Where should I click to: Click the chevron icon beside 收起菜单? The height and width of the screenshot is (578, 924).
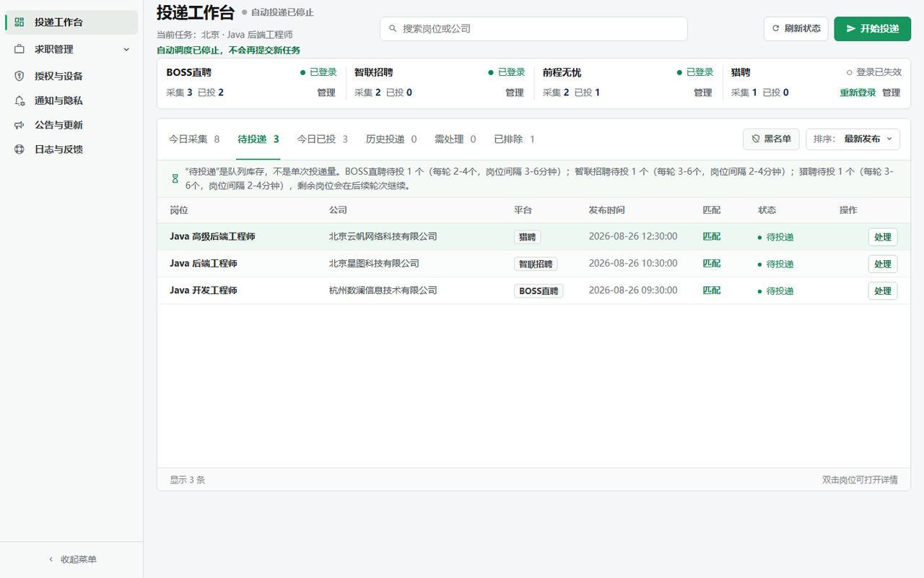tap(51, 559)
